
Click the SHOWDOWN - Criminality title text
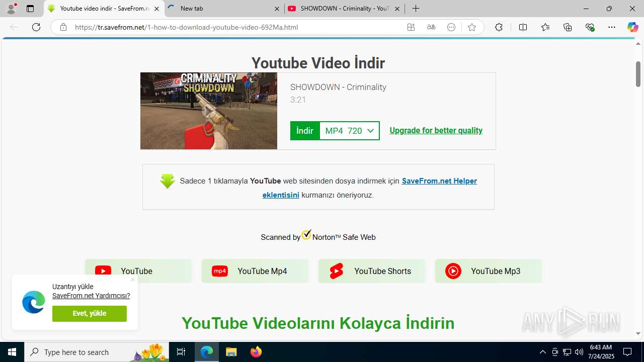click(338, 87)
